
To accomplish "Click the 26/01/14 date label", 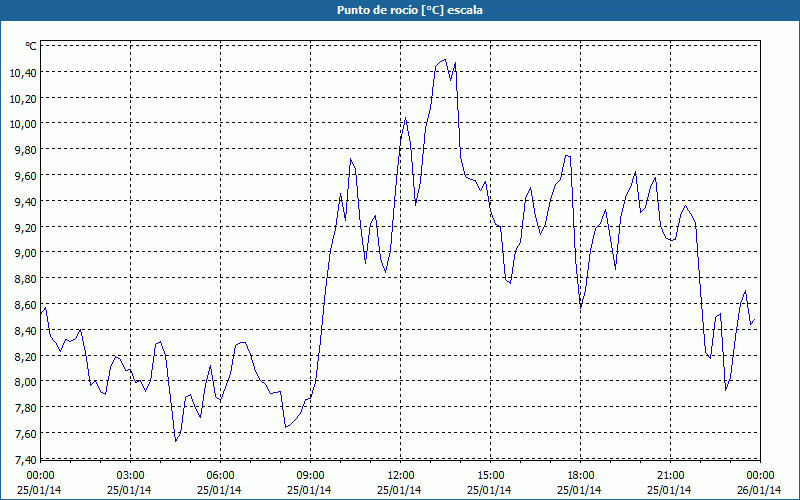I will click(759, 490).
